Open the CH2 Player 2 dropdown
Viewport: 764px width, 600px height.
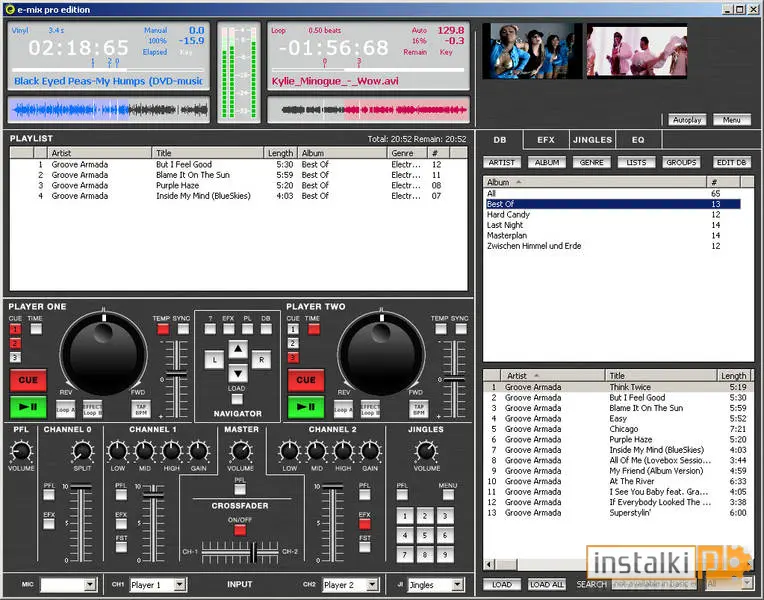coord(372,584)
